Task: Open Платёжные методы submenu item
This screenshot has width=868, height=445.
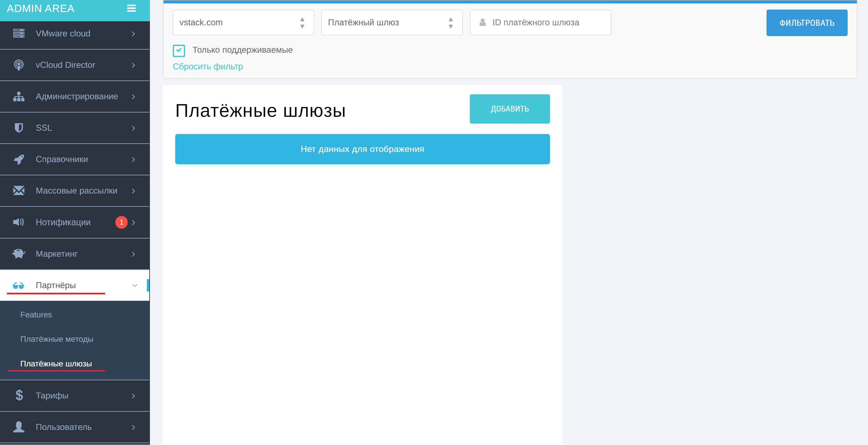Action: (57, 339)
